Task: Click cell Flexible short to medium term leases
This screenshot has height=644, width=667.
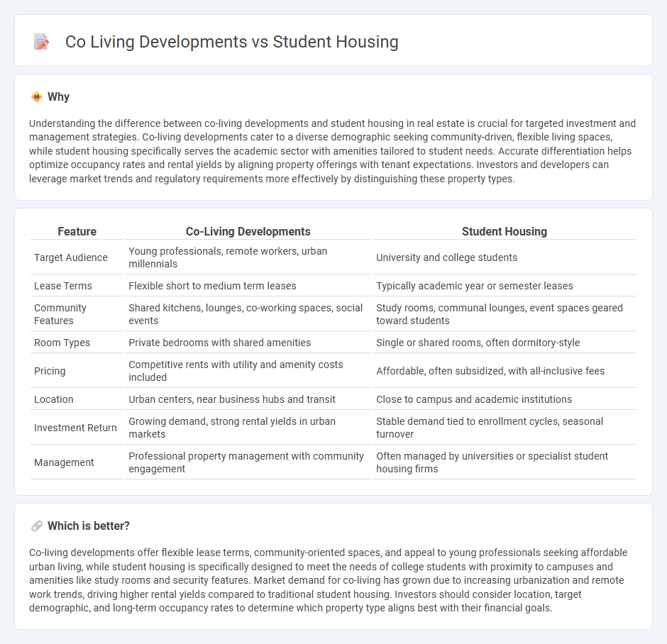Action: pos(248,286)
